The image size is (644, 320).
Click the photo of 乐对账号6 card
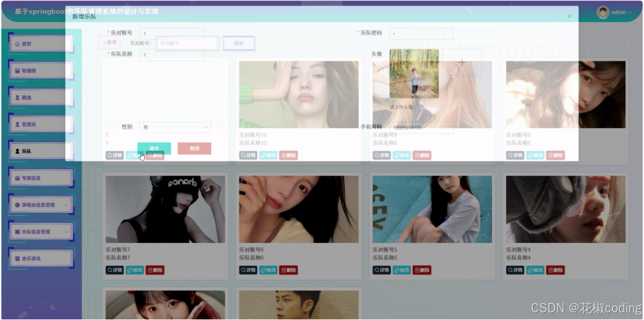[299, 209]
